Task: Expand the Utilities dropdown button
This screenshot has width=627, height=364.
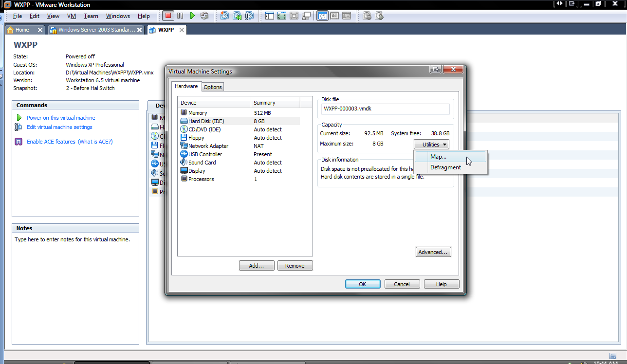Action: coord(431,144)
